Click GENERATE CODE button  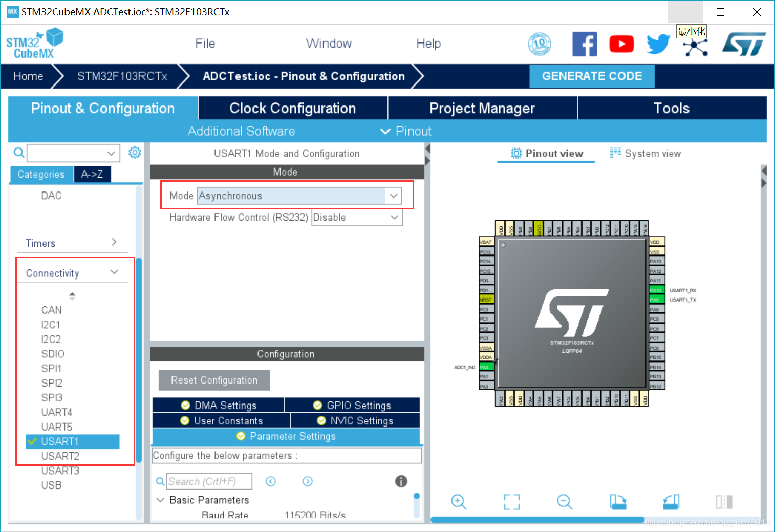[592, 76]
